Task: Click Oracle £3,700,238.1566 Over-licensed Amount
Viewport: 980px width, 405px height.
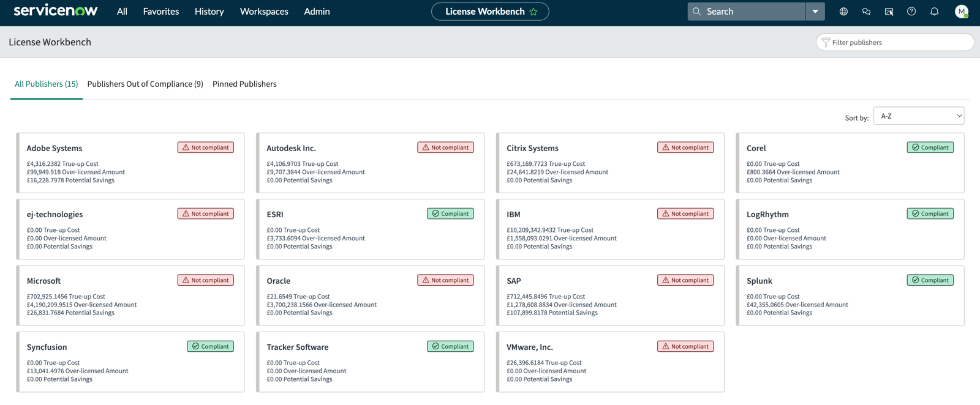Action: coord(322,305)
